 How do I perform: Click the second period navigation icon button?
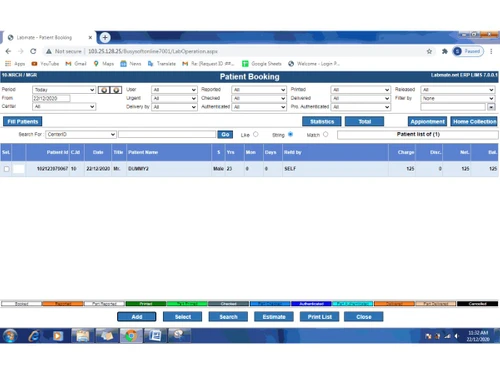pyautogui.click(x=116, y=90)
